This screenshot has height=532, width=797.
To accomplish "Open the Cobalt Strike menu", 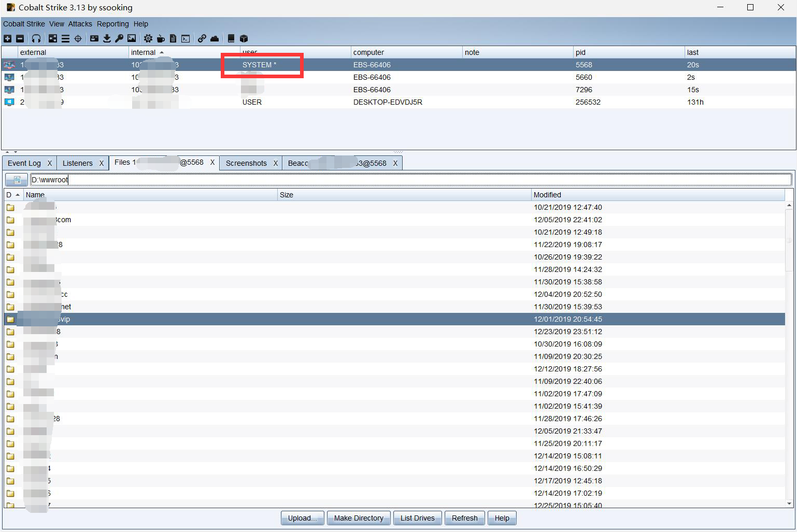I will (x=24, y=24).
